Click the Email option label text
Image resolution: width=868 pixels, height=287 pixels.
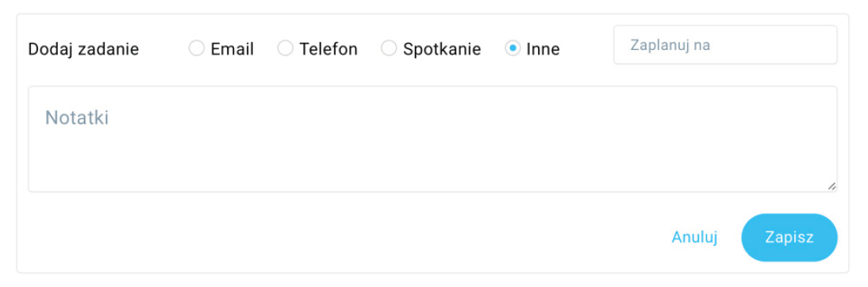click(232, 49)
